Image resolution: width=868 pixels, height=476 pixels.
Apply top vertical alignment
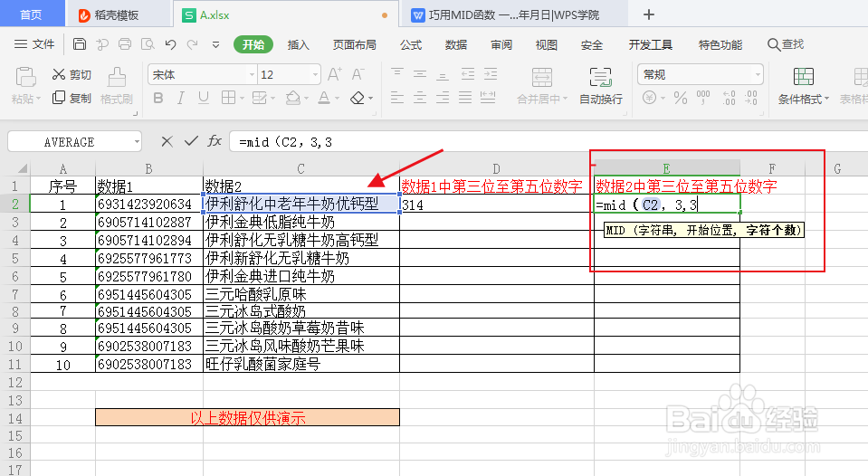point(397,73)
